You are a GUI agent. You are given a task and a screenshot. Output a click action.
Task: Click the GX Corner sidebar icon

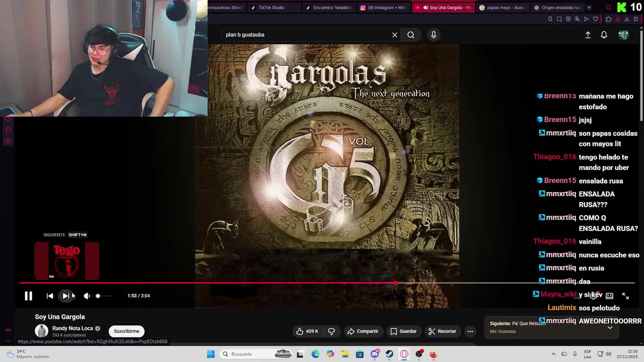click(8, 330)
